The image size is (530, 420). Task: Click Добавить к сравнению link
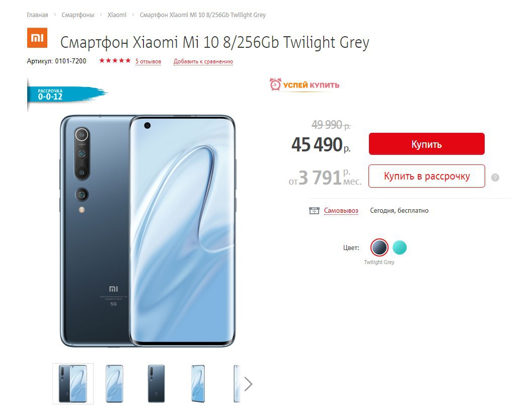click(203, 61)
